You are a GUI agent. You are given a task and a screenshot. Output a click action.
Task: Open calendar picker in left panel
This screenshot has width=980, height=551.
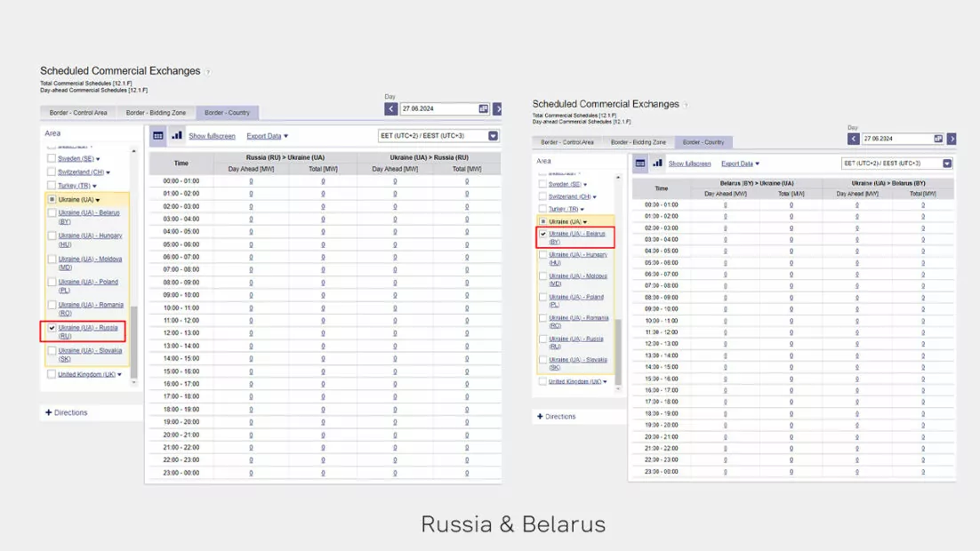483,108
